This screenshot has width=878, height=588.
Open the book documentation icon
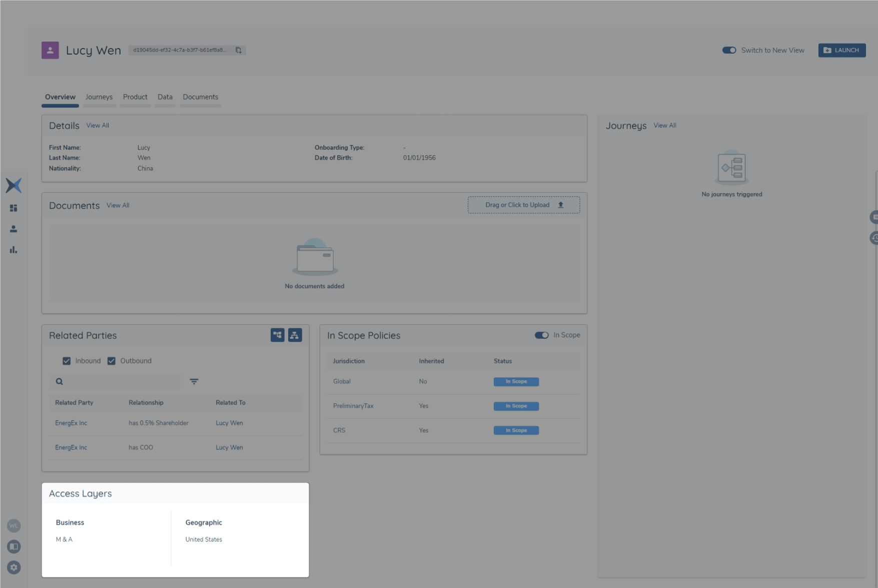14,546
